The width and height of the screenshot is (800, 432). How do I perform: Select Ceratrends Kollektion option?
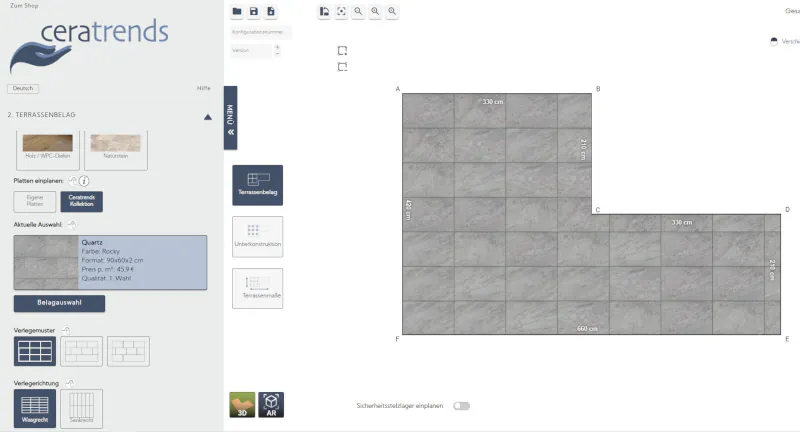[82, 201]
